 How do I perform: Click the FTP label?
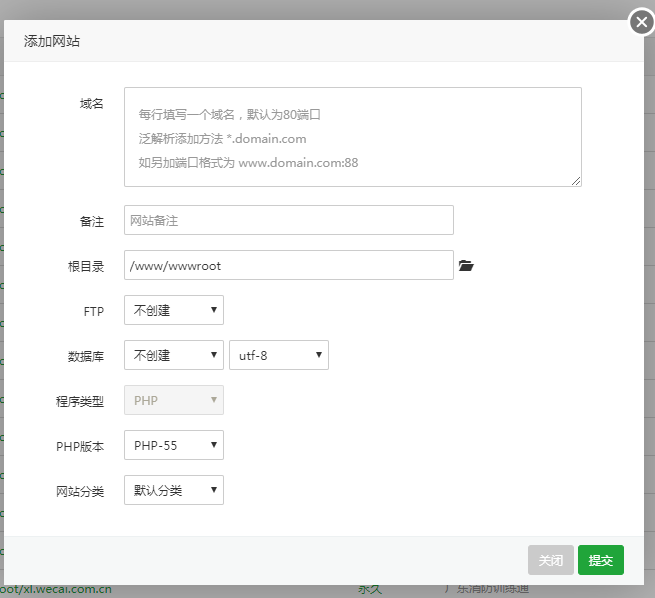tap(94, 312)
